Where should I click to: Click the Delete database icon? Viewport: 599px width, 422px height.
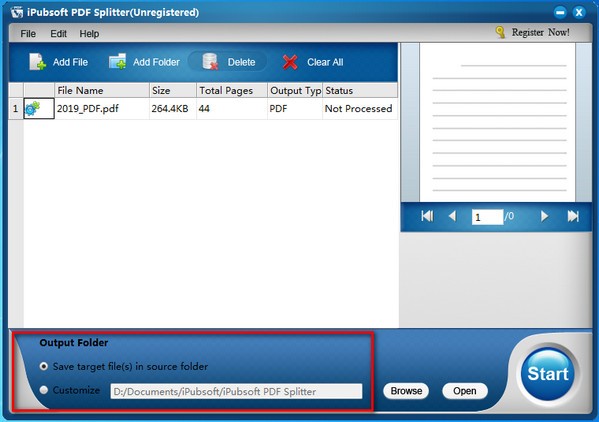tap(210, 61)
